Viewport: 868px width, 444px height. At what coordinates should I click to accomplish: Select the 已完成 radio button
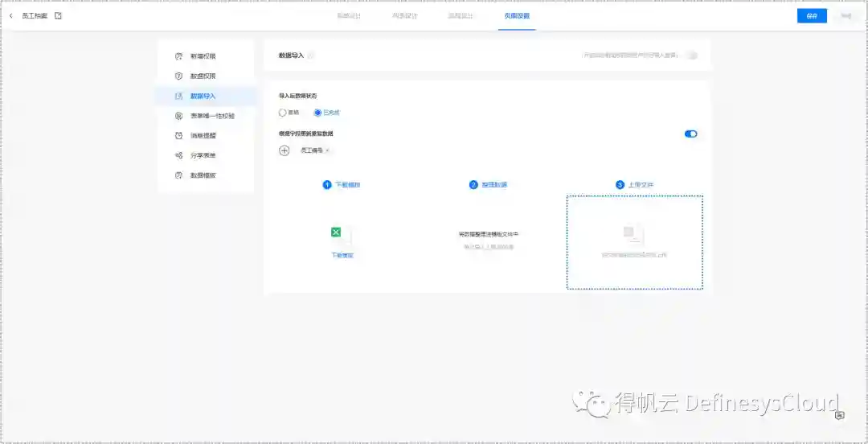318,113
